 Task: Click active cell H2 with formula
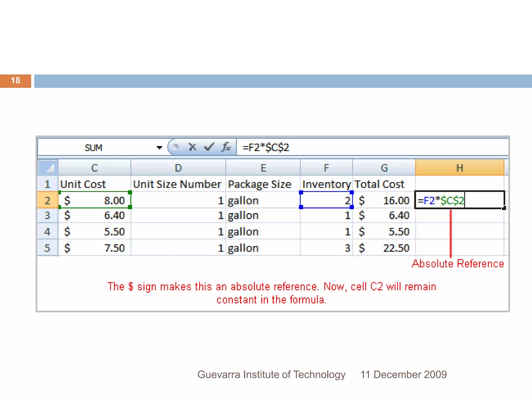(459, 200)
